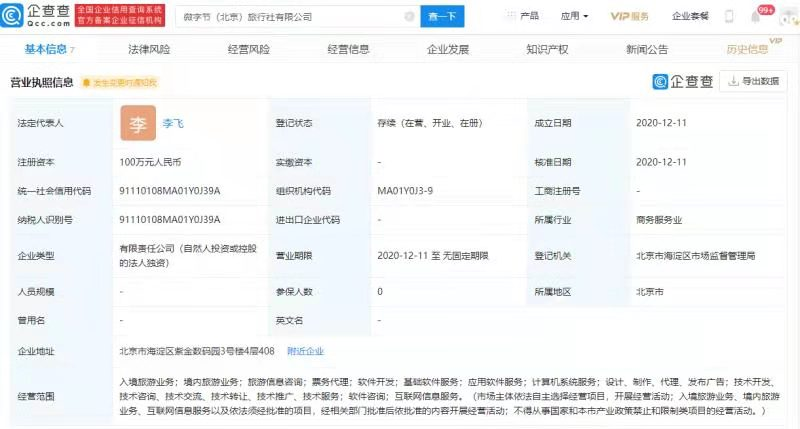The height and width of the screenshot is (429, 800).
Task: Open legal representative 李飞 link
Action: [x=174, y=123]
